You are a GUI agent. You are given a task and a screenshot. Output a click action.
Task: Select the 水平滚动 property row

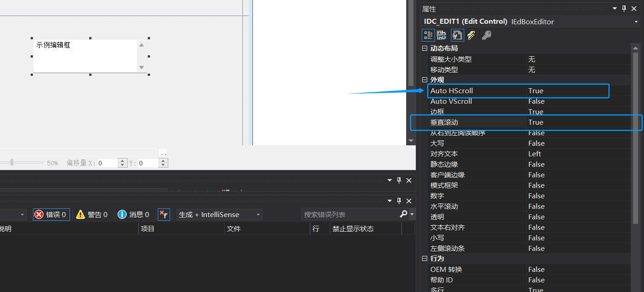pyautogui.click(x=529, y=206)
